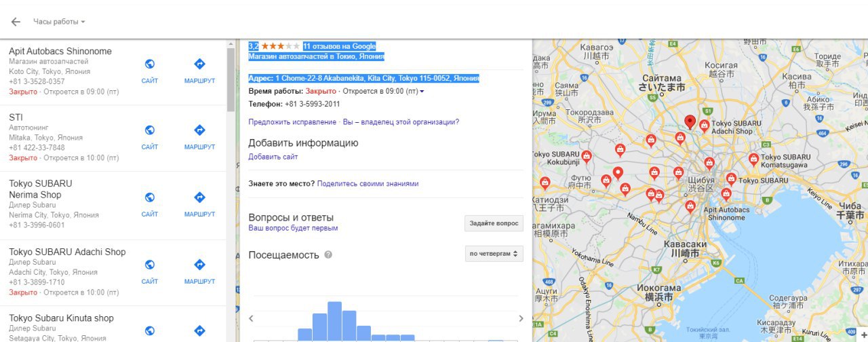
Task: Click phone +81 3-3996-0601 in Nerima row
Action: coord(37,225)
